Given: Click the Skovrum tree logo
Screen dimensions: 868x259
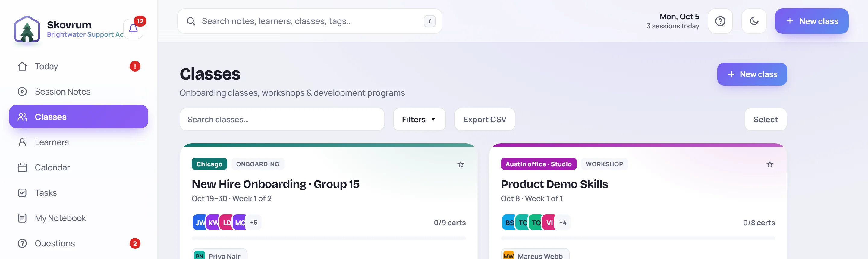Looking at the screenshot, I should [27, 29].
